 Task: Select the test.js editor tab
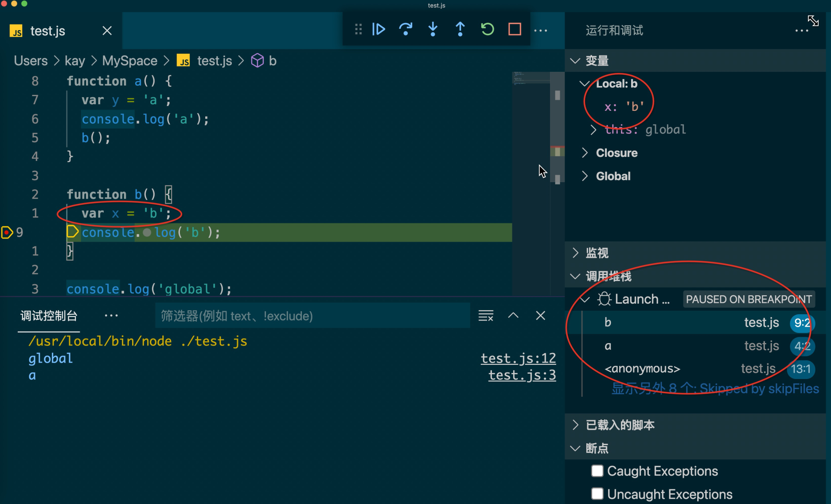(x=48, y=31)
